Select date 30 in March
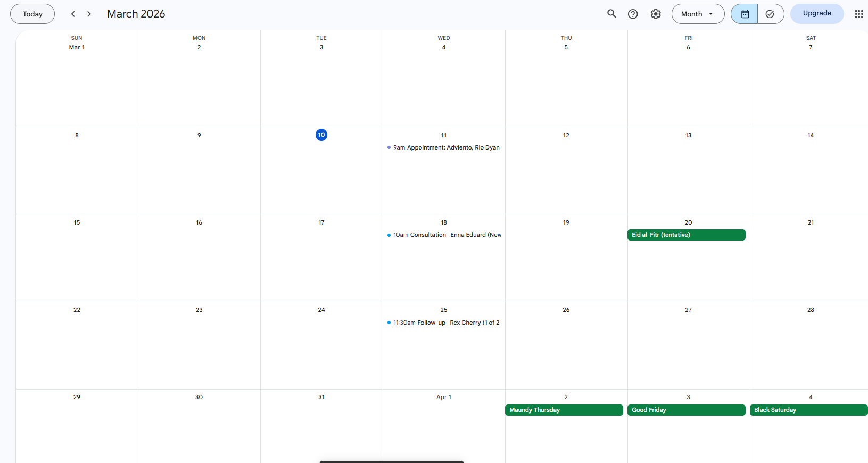Screen dimensions: 868x463 [199, 397]
